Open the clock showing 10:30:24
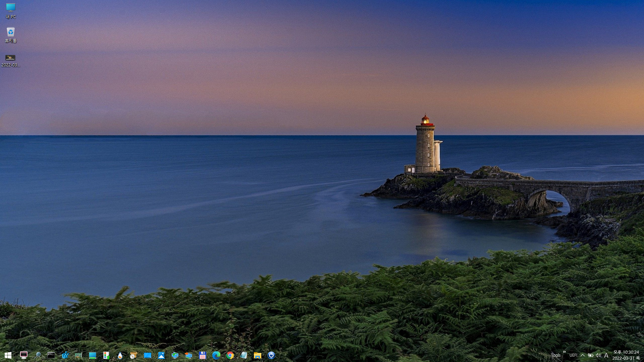This screenshot has height=362, width=644. (x=626, y=355)
